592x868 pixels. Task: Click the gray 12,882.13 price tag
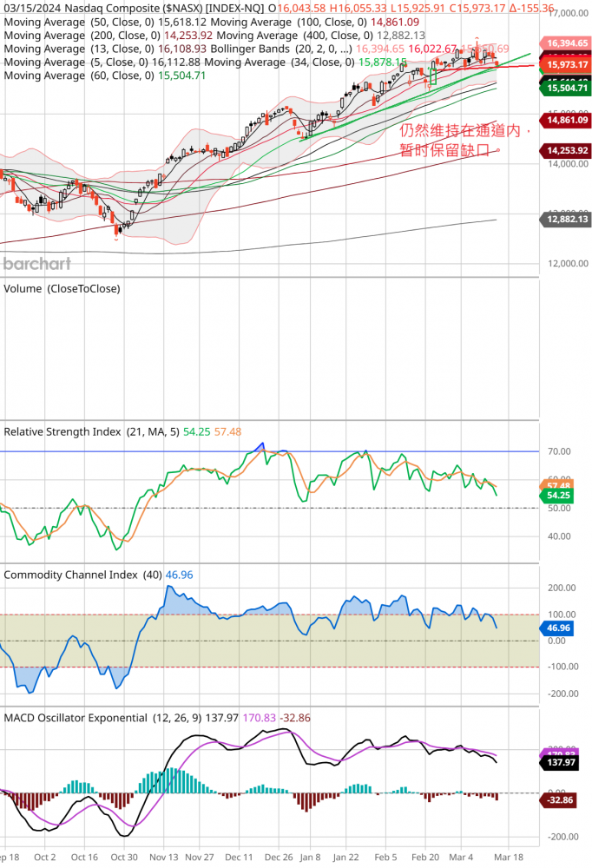click(567, 220)
